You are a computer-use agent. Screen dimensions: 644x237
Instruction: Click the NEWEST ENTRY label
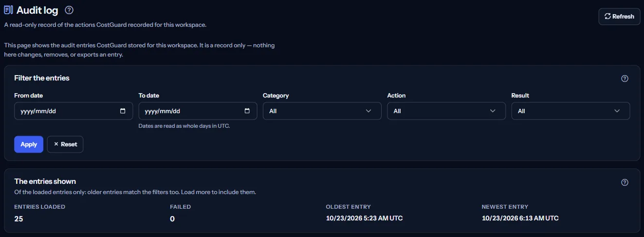click(x=505, y=207)
